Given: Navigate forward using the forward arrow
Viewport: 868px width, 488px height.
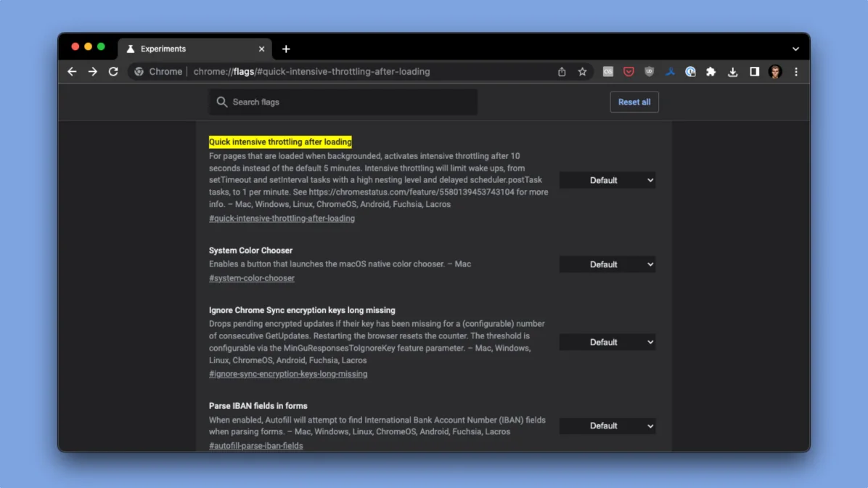Looking at the screenshot, I should 92,71.
